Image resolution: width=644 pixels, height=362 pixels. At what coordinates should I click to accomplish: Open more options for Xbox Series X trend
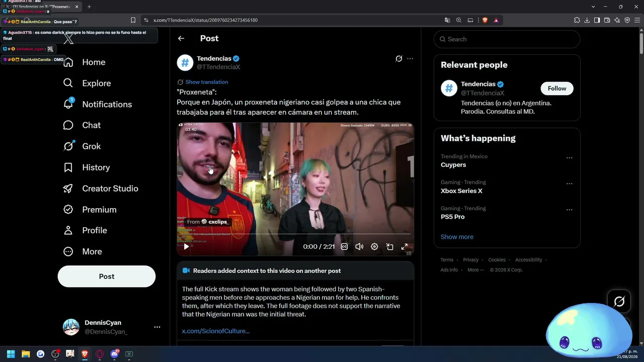570,184
